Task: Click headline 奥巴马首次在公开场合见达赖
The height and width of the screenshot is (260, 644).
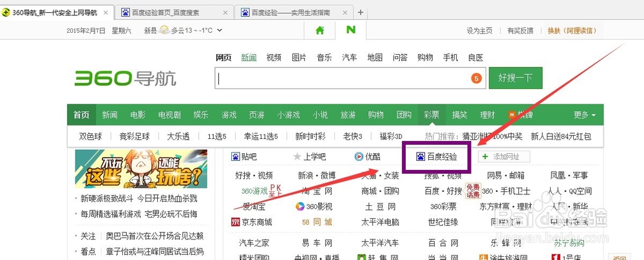Action: pos(155,236)
